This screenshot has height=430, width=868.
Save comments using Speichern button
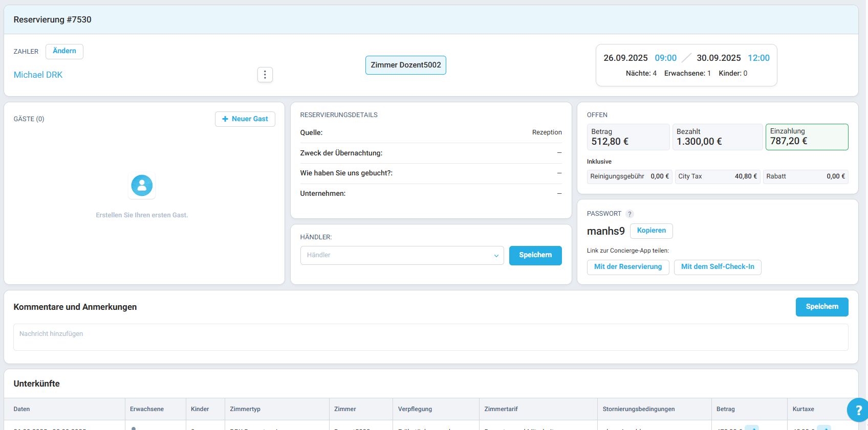pos(821,307)
